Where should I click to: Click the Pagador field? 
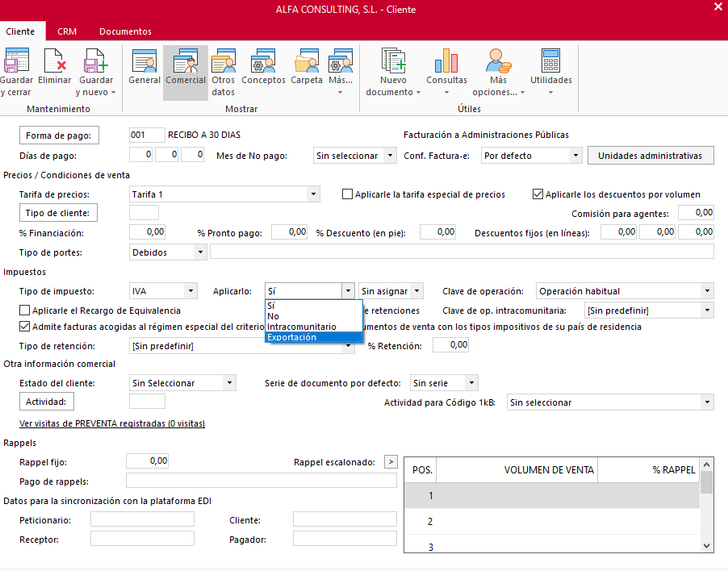click(345, 539)
